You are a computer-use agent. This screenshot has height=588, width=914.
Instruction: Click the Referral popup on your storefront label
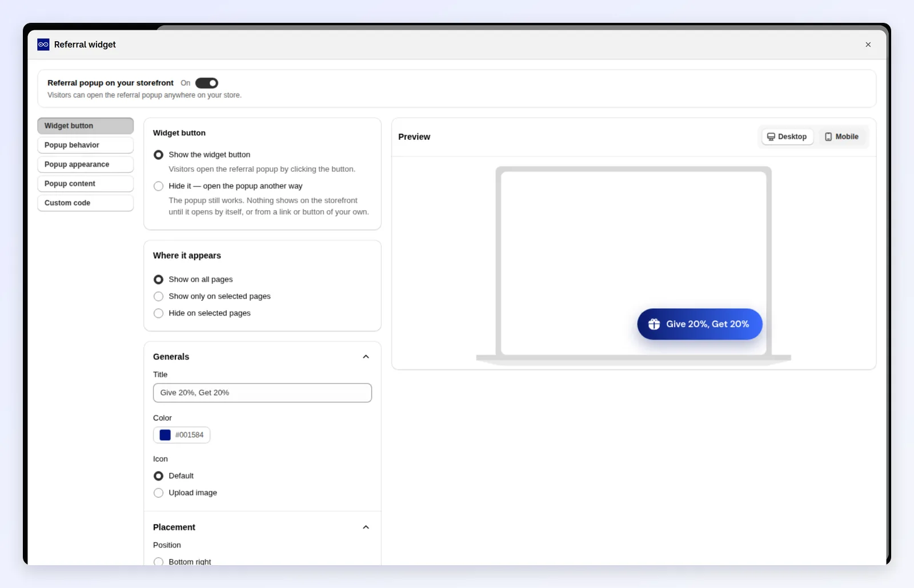point(110,83)
